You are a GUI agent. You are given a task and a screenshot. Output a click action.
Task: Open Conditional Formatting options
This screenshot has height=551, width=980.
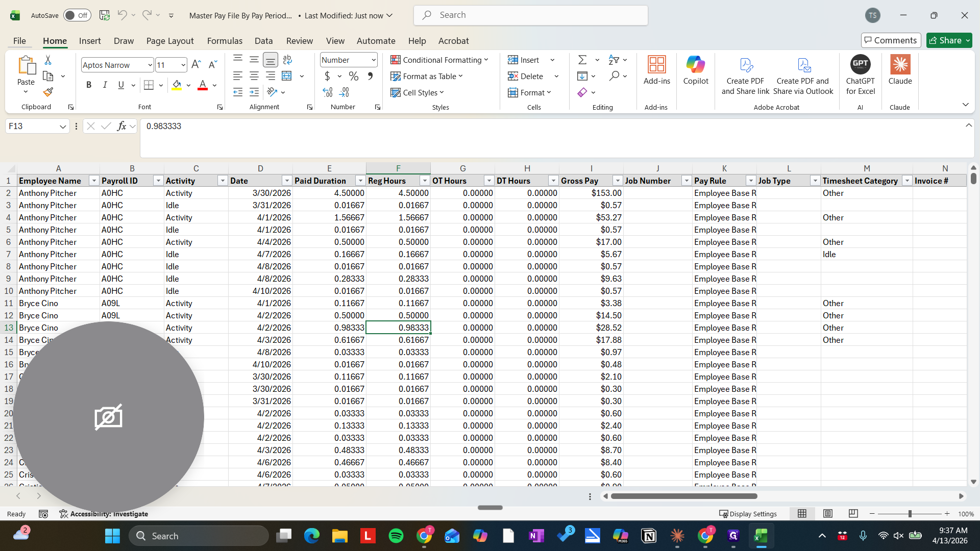click(440, 60)
